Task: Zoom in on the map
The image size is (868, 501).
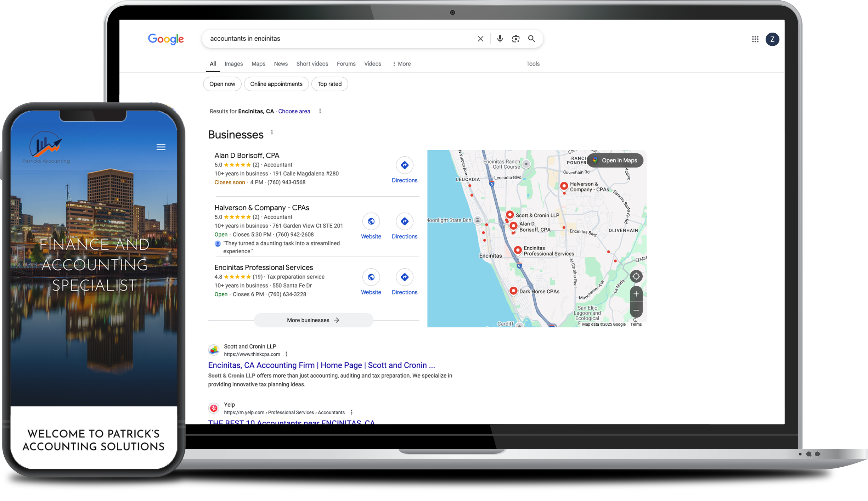Action: (x=636, y=294)
